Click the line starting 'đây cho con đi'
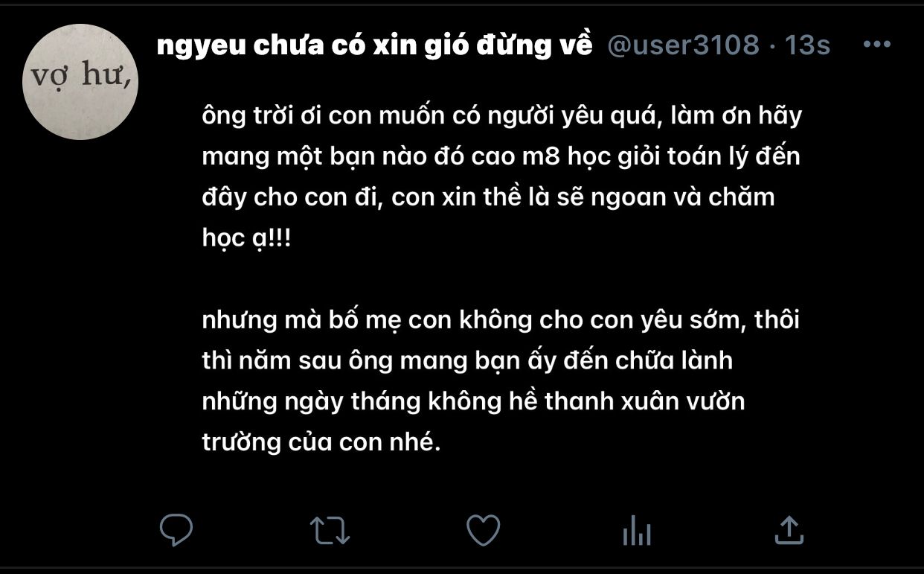This screenshot has width=924, height=574. (488, 198)
